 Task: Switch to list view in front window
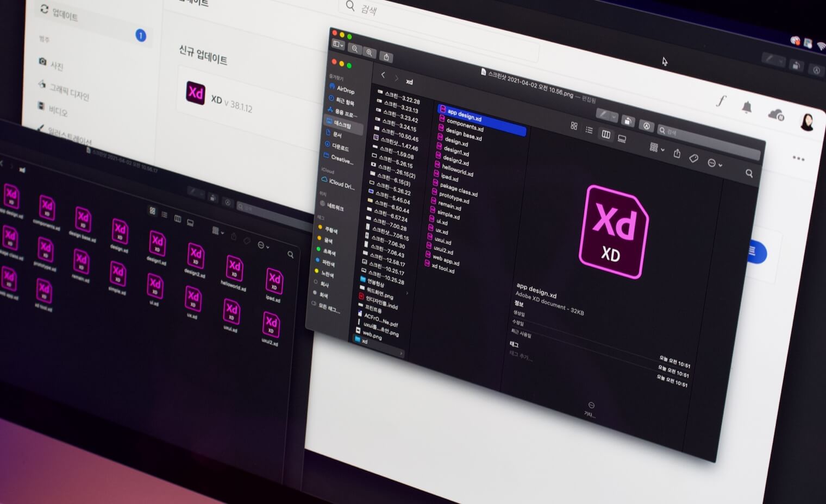coord(589,129)
